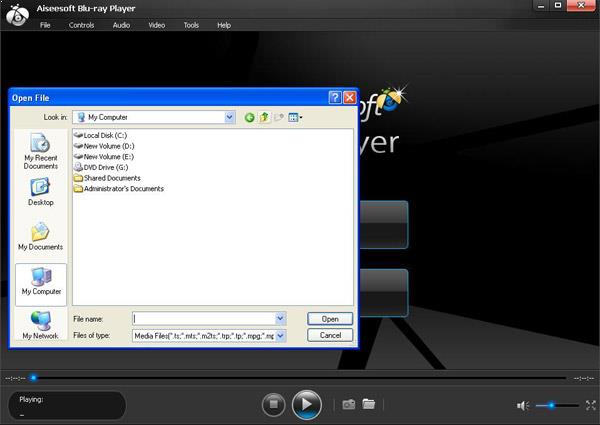Screen dimensions: 600x425
Task: Expand the File name dropdown arrow
Action: [x=280, y=318]
